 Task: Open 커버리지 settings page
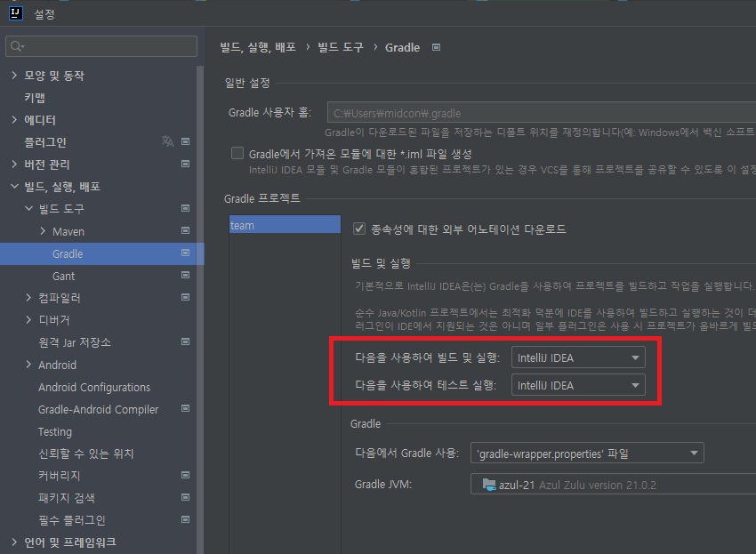(60, 476)
